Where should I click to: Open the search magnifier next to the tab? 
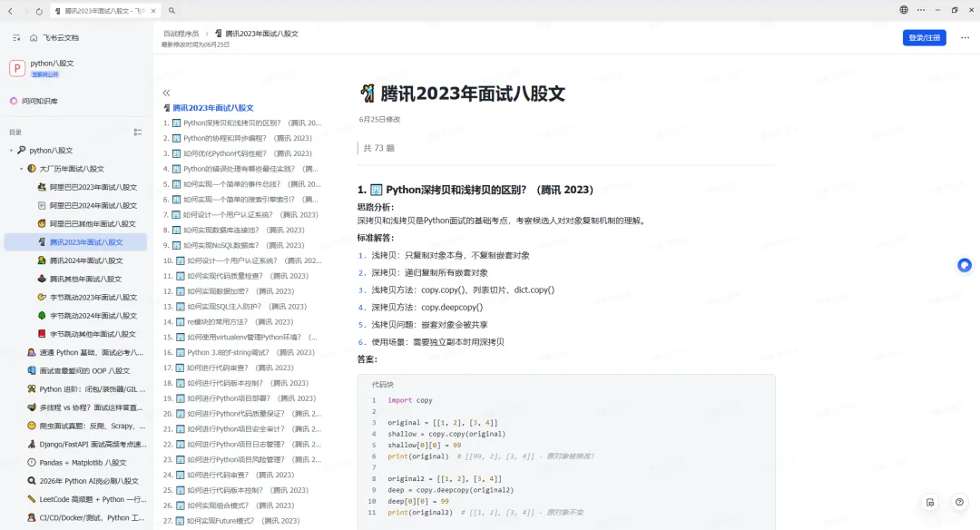pos(171,11)
